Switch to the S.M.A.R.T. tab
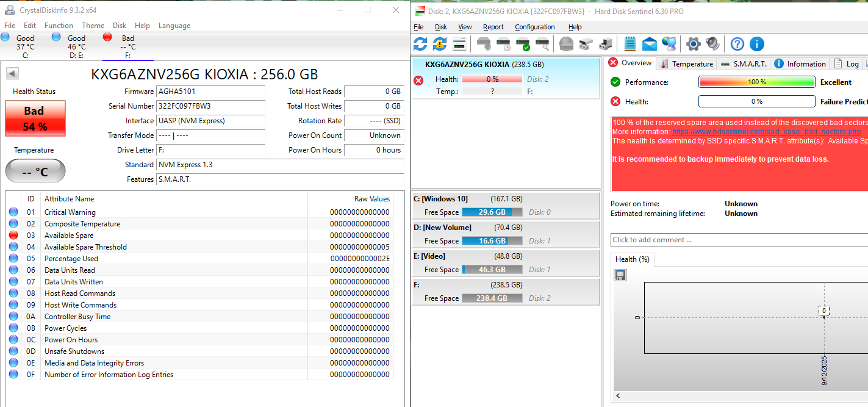This screenshot has height=407, width=868. (743, 63)
